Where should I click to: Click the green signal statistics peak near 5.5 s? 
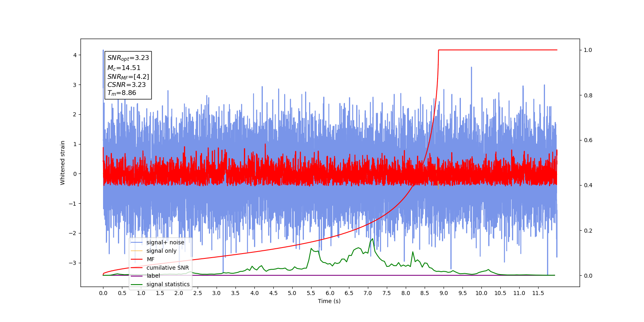coord(311,248)
